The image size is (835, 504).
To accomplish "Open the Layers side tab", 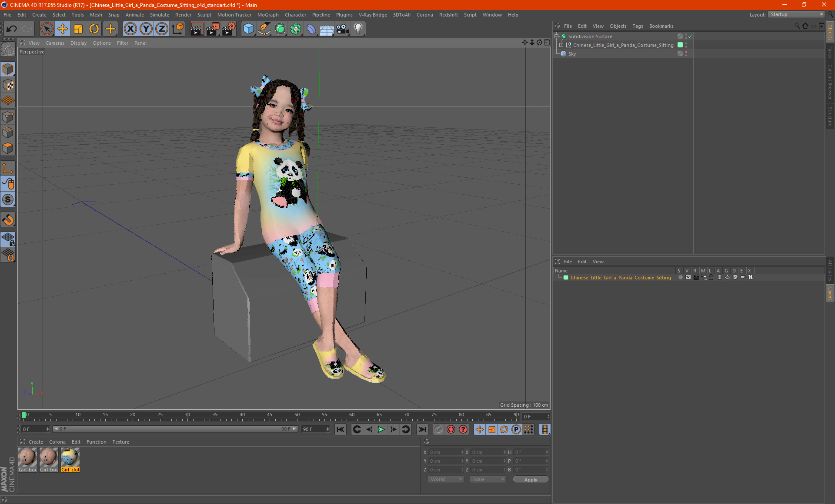I will click(830, 293).
